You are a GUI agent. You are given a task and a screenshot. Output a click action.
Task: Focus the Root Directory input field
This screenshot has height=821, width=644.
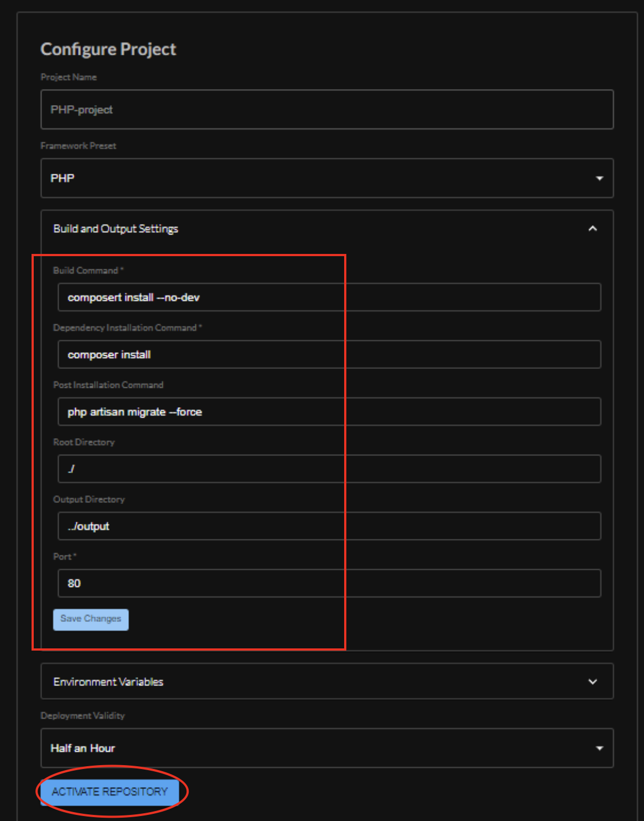pos(329,469)
